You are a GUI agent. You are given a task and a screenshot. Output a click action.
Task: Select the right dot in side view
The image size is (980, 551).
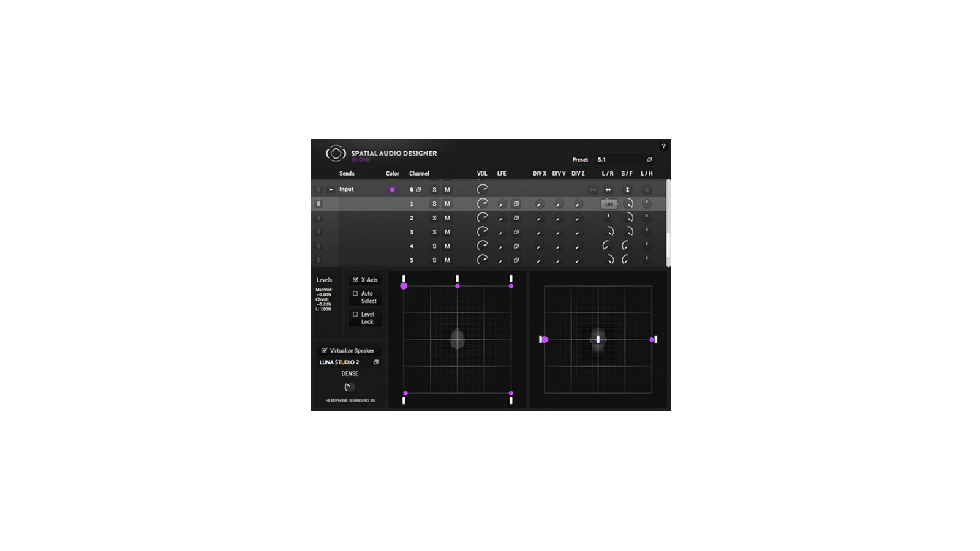pos(652,339)
